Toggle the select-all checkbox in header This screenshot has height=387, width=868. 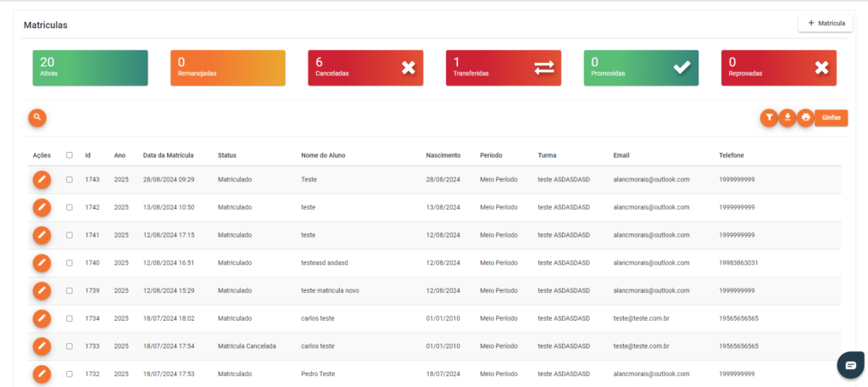[x=70, y=155]
